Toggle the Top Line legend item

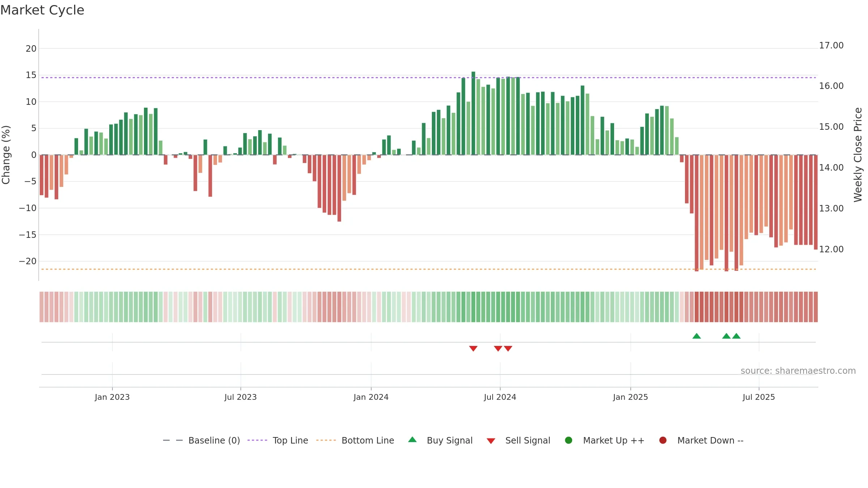pyautogui.click(x=278, y=440)
